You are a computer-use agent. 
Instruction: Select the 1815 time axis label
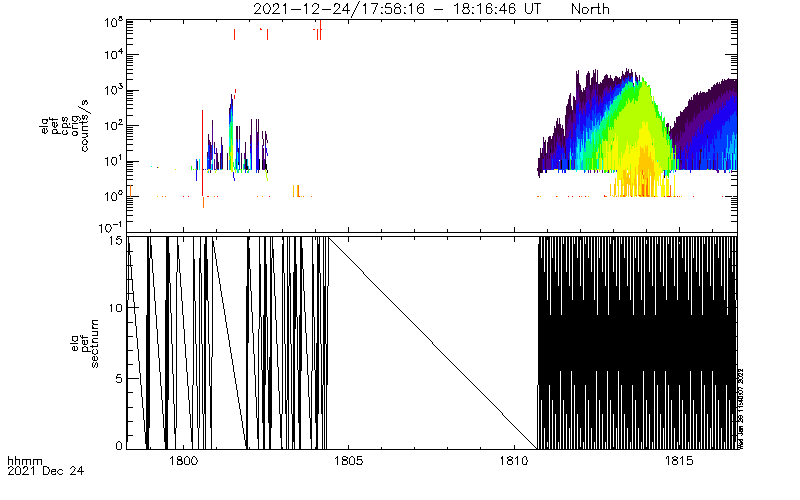point(679,461)
